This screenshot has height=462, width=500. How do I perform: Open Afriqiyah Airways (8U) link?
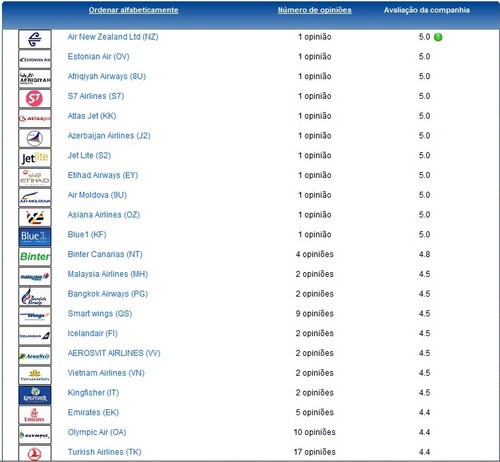pos(107,76)
